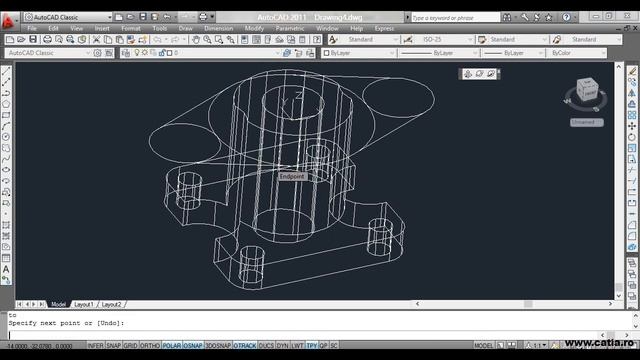Open the Multileader Style Standard dropdown

tap(593, 40)
